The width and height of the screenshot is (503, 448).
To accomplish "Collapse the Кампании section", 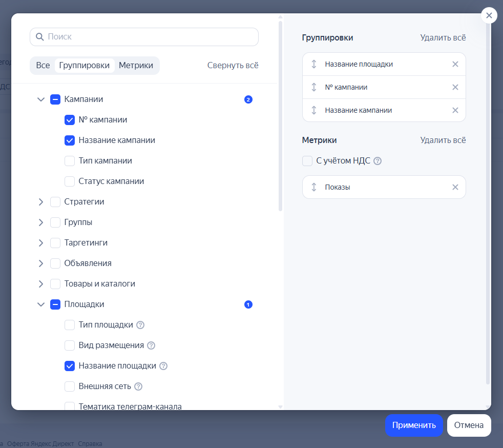I will click(41, 99).
